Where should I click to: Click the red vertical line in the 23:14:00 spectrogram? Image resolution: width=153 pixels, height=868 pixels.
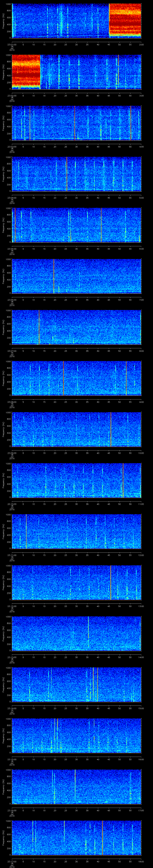98,685
